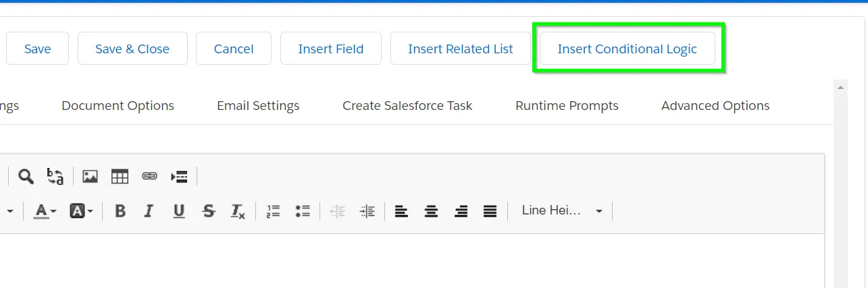Open the Line Height dropdown
Viewport: 868px width, 288px height.
(x=561, y=210)
